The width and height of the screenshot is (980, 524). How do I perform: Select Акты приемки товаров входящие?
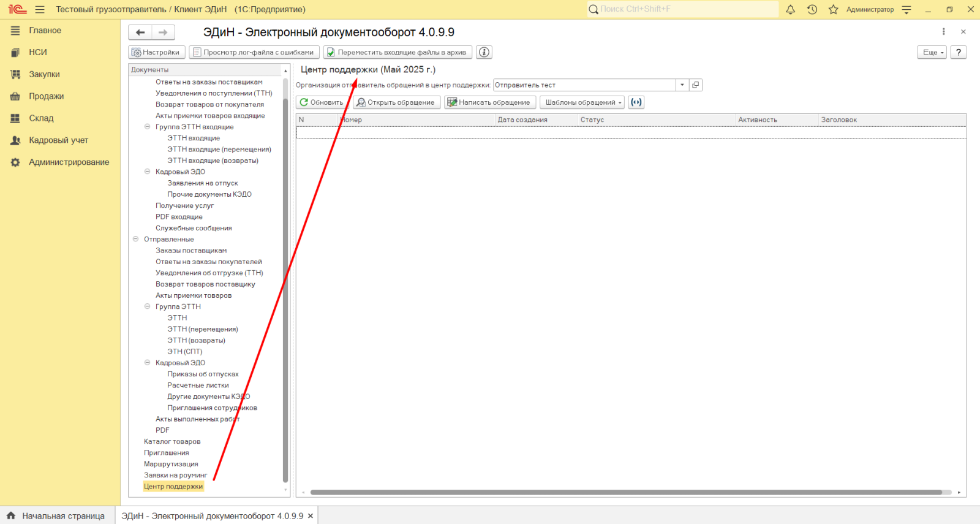(x=210, y=116)
